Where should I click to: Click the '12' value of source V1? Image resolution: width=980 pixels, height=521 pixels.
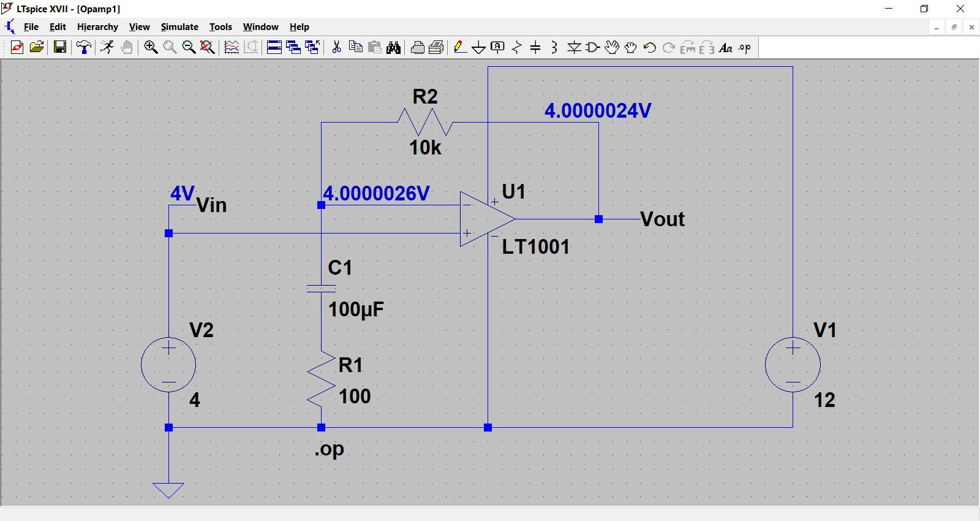pyautogui.click(x=824, y=400)
